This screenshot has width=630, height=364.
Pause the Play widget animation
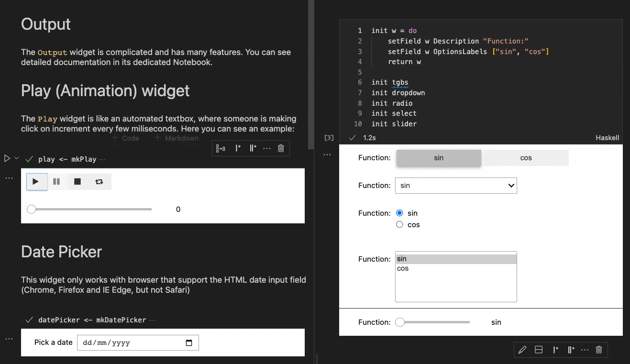[x=56, y=182]
